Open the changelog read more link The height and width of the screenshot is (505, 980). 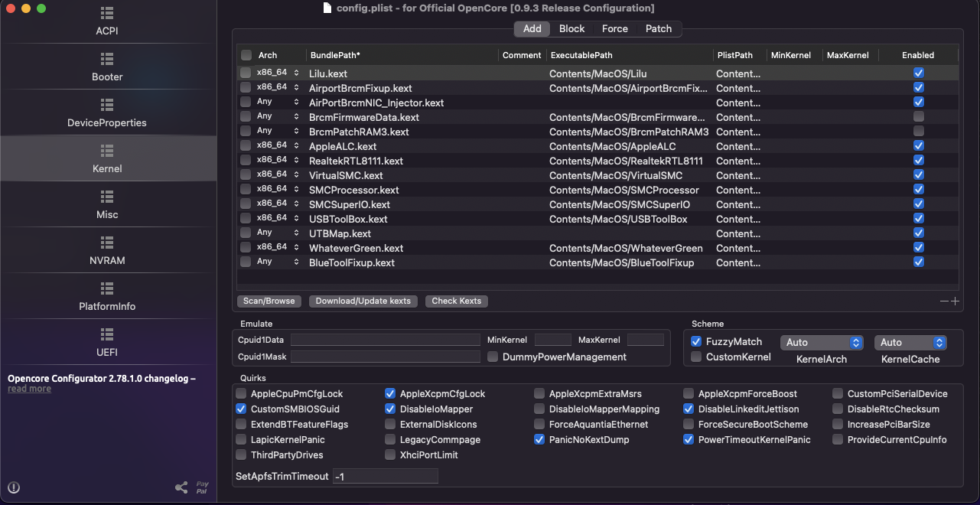[x=29, y=389]
